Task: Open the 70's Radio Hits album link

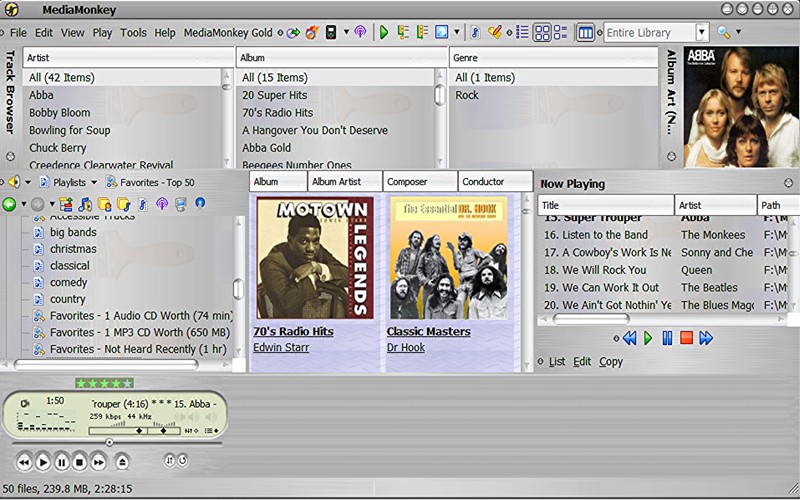Action: [293, 331]
